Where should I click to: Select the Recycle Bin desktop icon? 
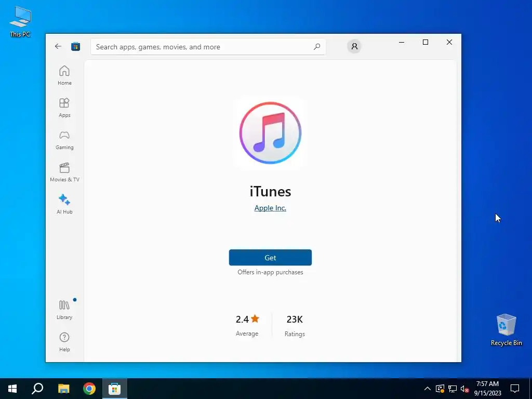coord(506,329)
